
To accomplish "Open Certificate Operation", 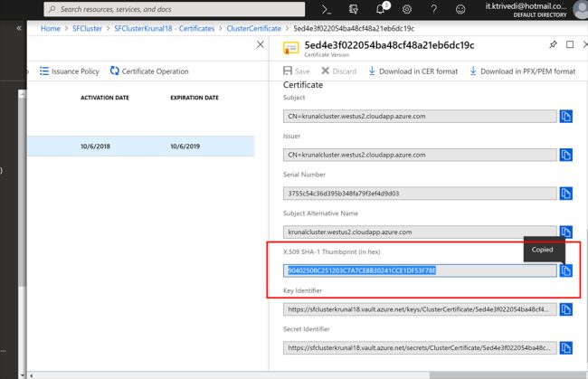I will 149,71.
